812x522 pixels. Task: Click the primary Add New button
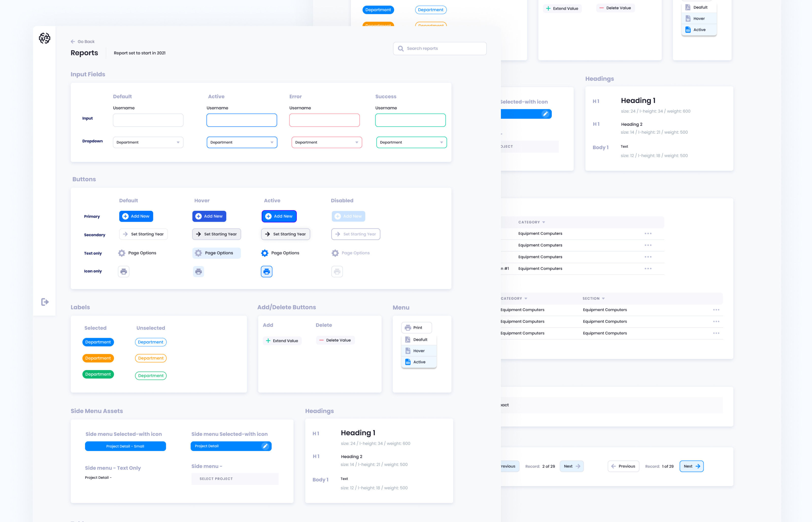coord(136,216)
